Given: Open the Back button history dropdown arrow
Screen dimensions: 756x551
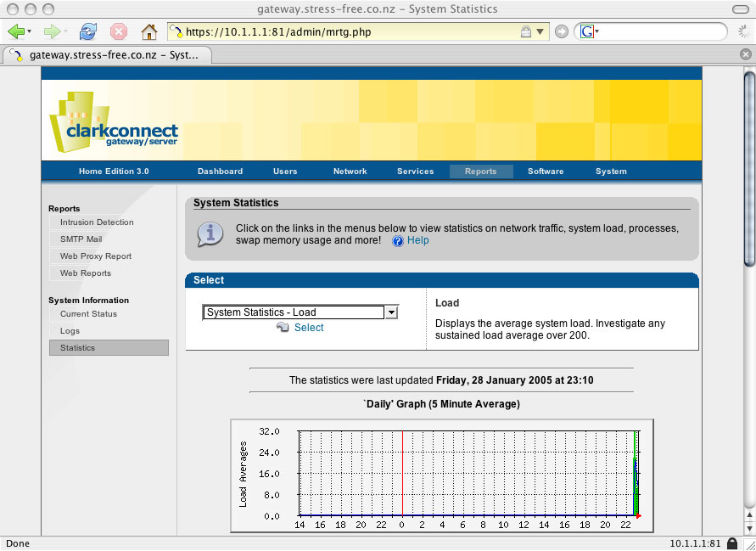Looking at the screenshot, I should (x=30, y=32).
